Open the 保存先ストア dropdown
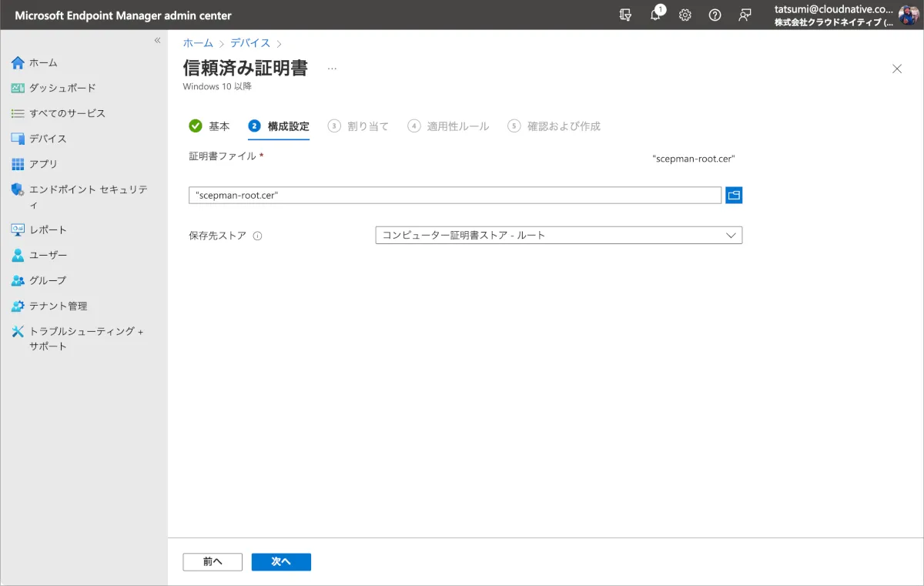The width and height of the screenshot is (924, 586). 558,236
